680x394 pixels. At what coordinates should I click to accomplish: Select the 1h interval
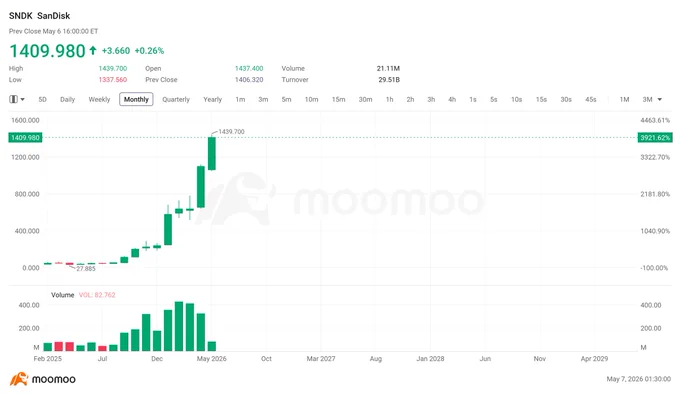tap(389, 99)
